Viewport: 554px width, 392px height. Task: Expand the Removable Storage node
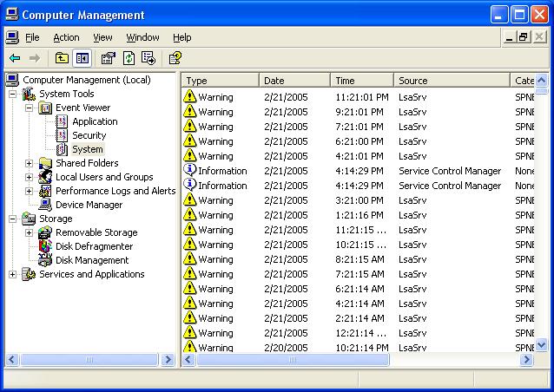(x=29, y=232)
